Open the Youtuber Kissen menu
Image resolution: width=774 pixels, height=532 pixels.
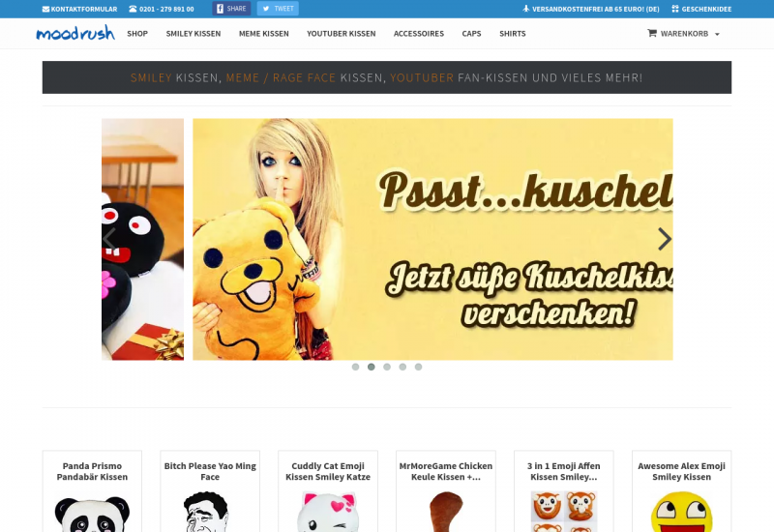pos(341,34)
